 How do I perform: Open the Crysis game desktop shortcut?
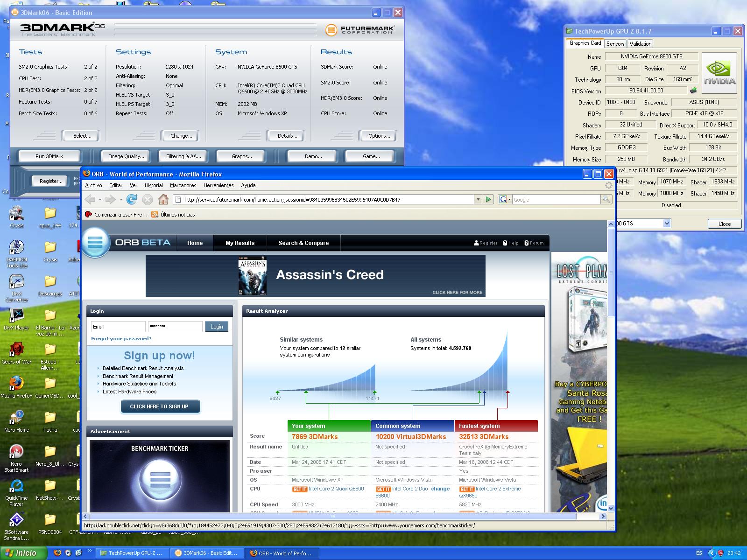tap(16, 217)
